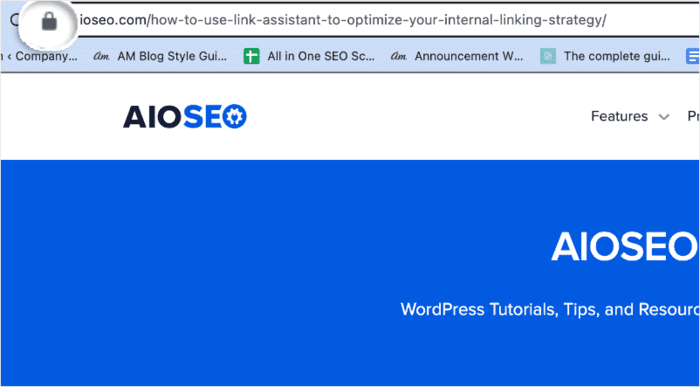Image resolution: width=700 pixels, height=387 pixels.
Task: Click the Am favicon beside Announcement W...
Action: pos(398,57)
